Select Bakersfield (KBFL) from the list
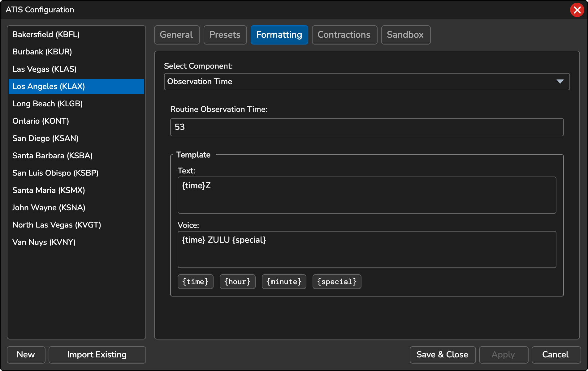The width and height of the screenshot is (588, 371). (46, 34)
